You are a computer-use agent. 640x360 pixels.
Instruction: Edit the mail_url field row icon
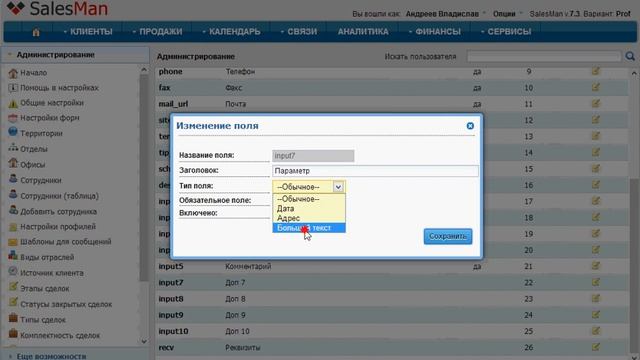pyautogui.click(x=596, y=104)
